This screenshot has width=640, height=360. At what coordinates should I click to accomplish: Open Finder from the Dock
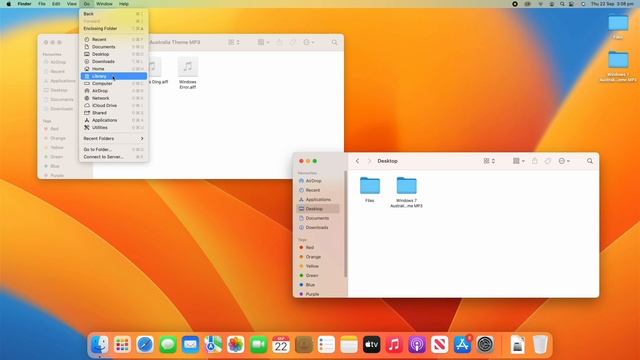coord(100,345)
